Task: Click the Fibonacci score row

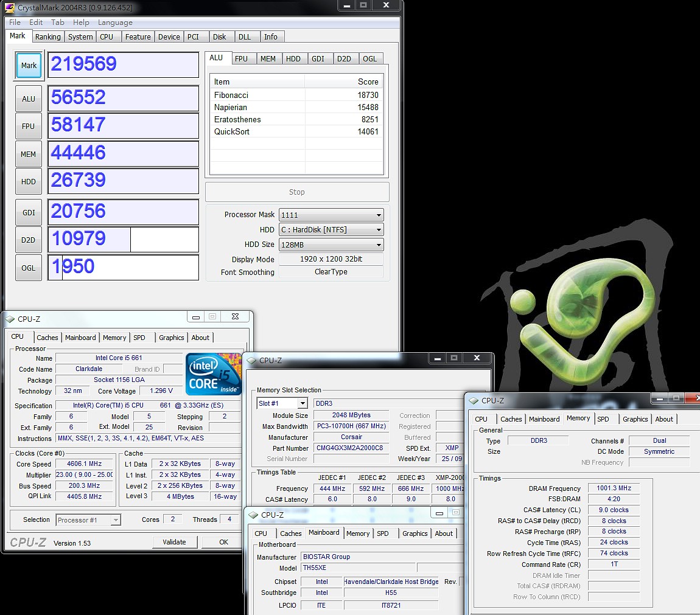Action: pyautogui.click(x=296, y=95)
